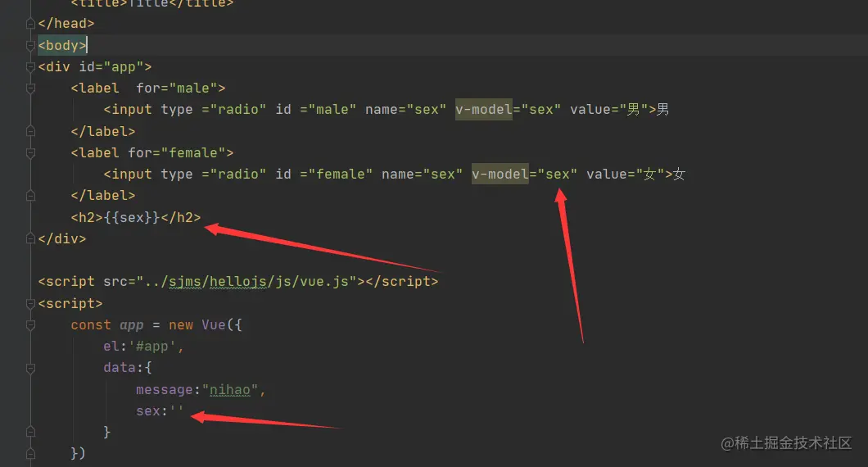Click id ="female" attribute
868x467 pixels.
pyautogui.click(x=324, y=175)
